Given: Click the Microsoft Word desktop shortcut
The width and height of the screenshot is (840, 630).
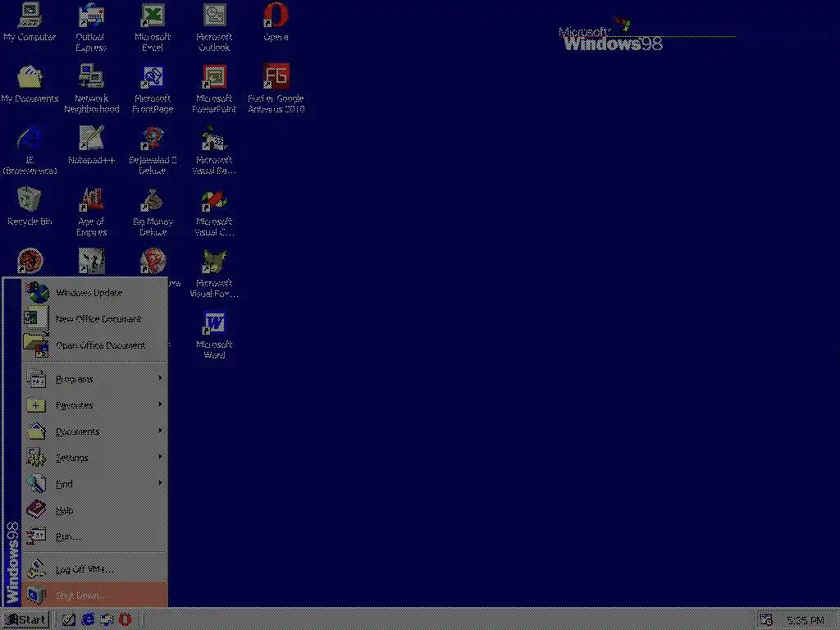Looking at the screenshot, I should pyautogui.click(x=214, y=336).
